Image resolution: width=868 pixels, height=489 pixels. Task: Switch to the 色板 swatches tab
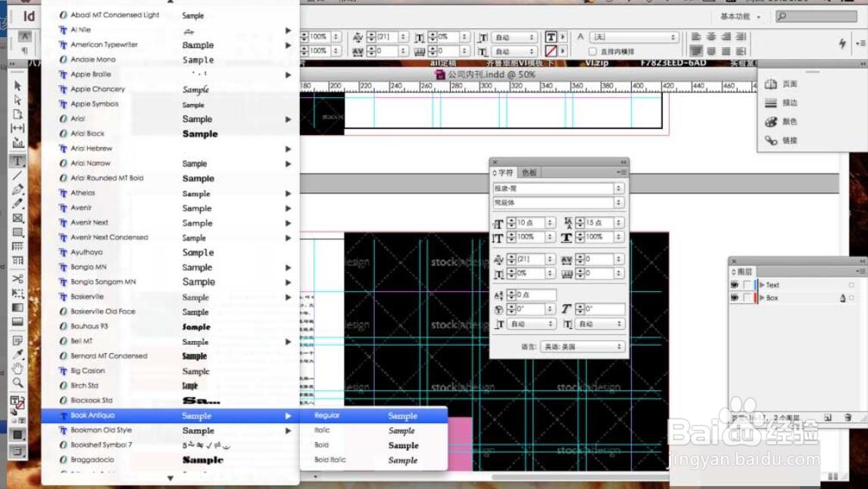click(x=529, y=173)
